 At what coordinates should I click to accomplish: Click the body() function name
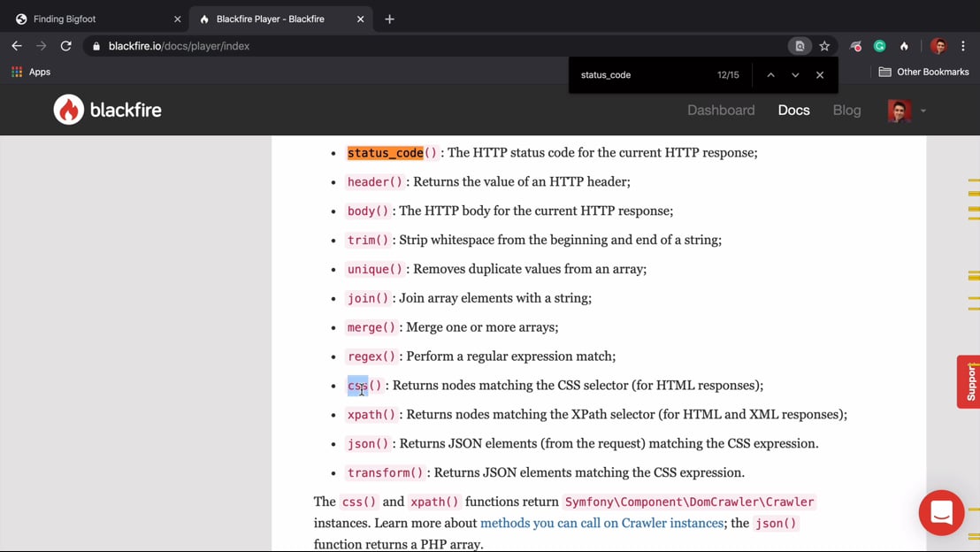(x=368, y=211)
